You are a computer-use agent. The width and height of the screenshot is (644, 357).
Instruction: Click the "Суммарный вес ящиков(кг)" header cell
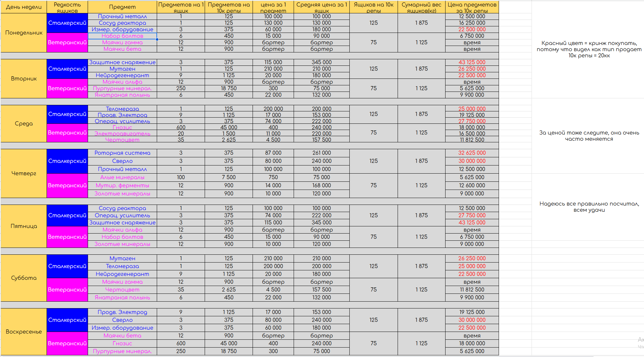point(421,7)
